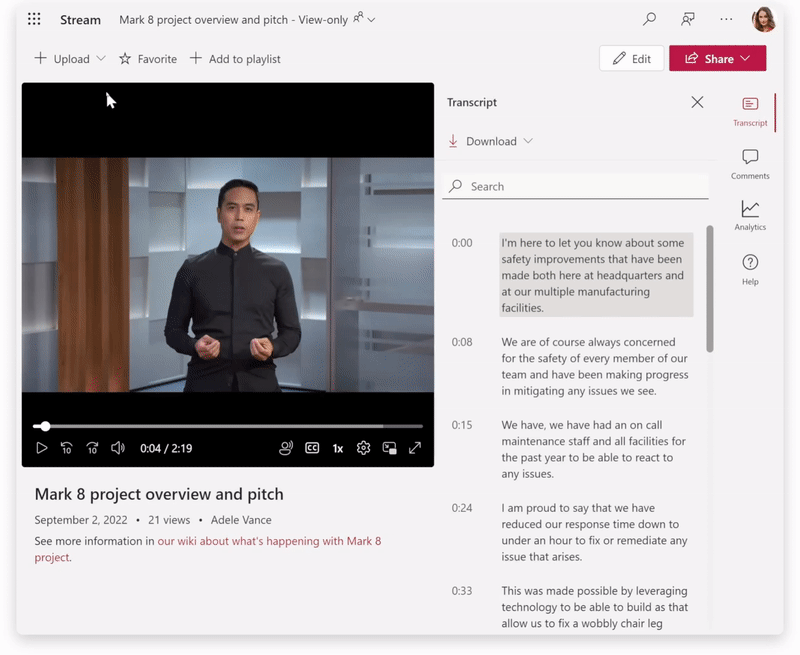Open the user profile avatar
Viewport: 800px width, 655px height.
(763, 19)
